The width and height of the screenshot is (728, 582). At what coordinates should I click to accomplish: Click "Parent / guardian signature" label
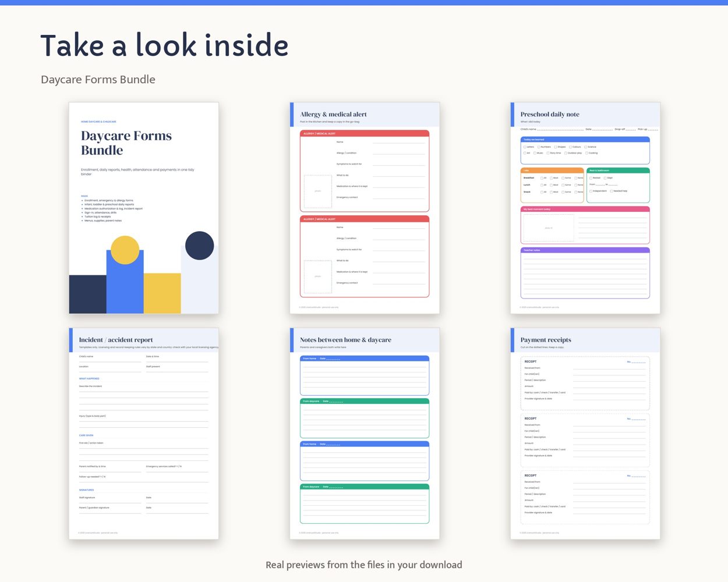(94, 508)
